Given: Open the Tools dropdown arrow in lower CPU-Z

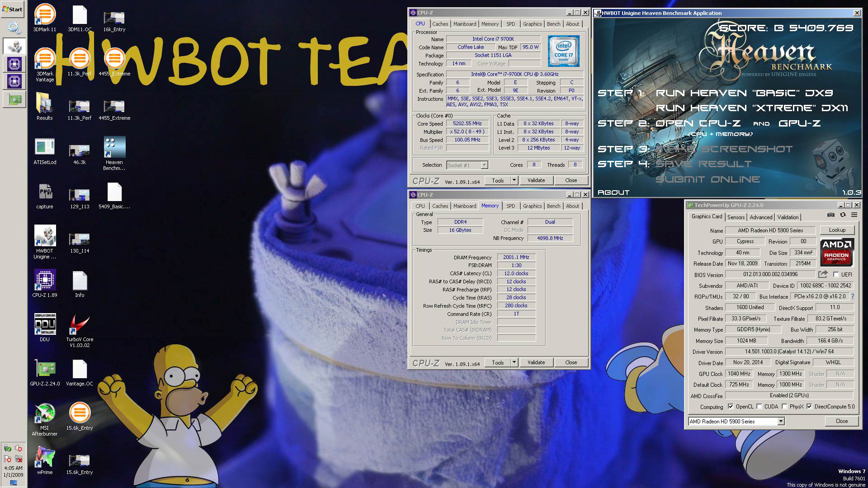Looking at the screenshot, I should pyautogui.click(x=514, y=362).
